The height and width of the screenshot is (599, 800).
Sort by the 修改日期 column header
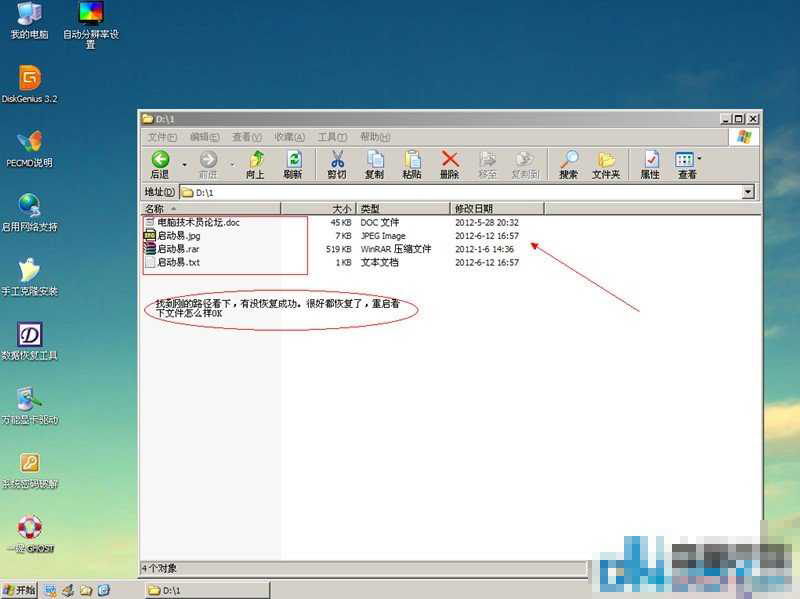click(497, 209)
